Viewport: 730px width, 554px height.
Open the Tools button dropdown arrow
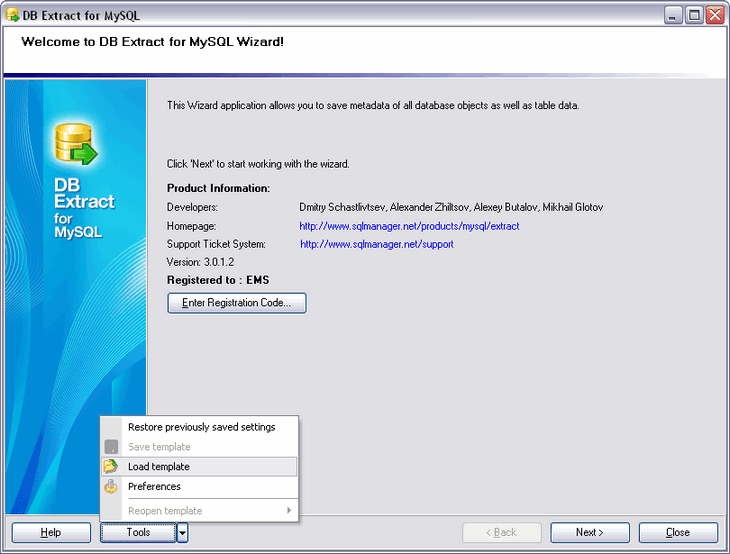tap(182, 533)
